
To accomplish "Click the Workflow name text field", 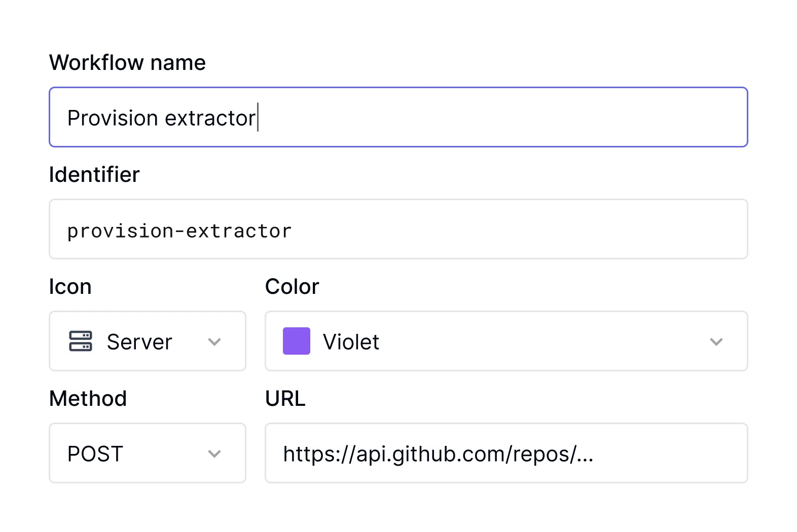I will [398, 117].
